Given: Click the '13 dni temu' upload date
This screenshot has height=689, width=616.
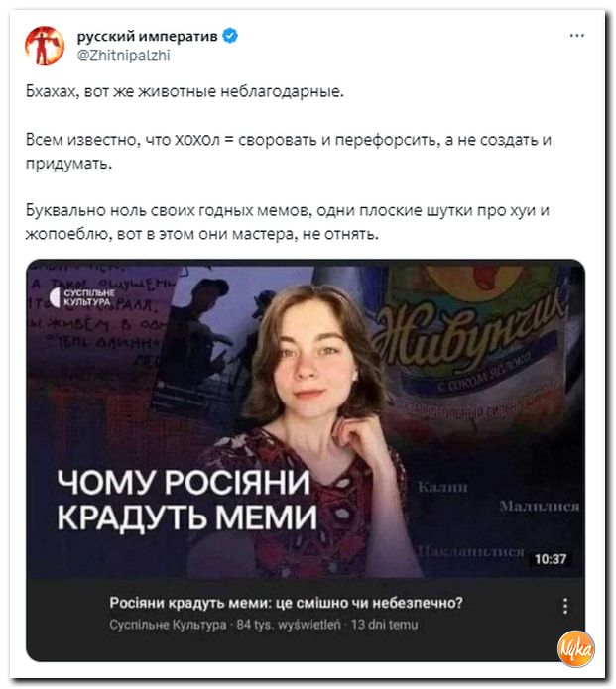Looking at the screenshot, I should pos(384,625).
